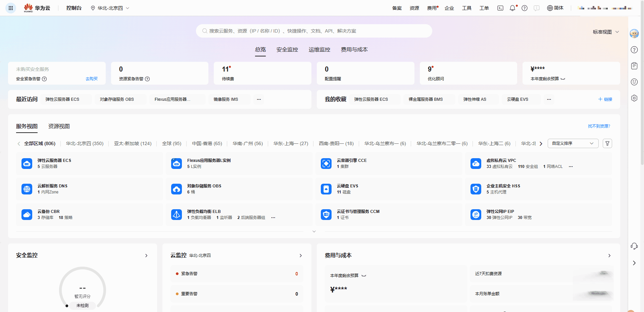Open the service list grid icon

click(x=11, y=8)
